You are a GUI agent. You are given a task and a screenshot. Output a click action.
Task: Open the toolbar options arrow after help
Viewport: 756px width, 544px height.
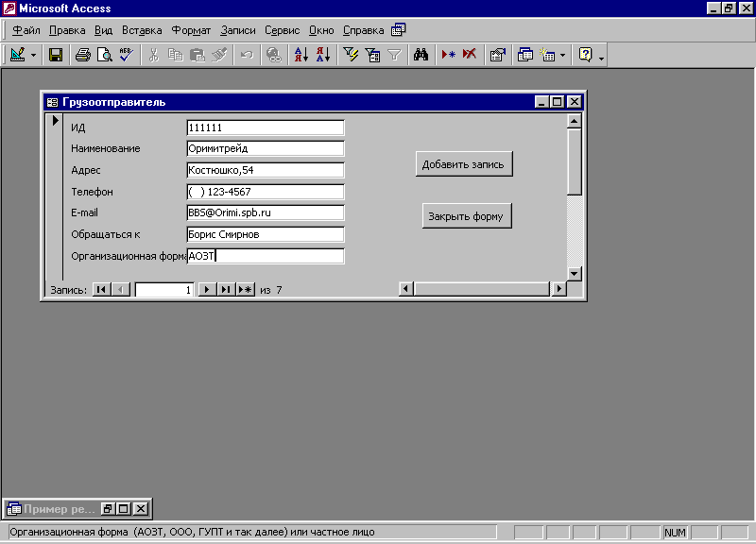601,58
